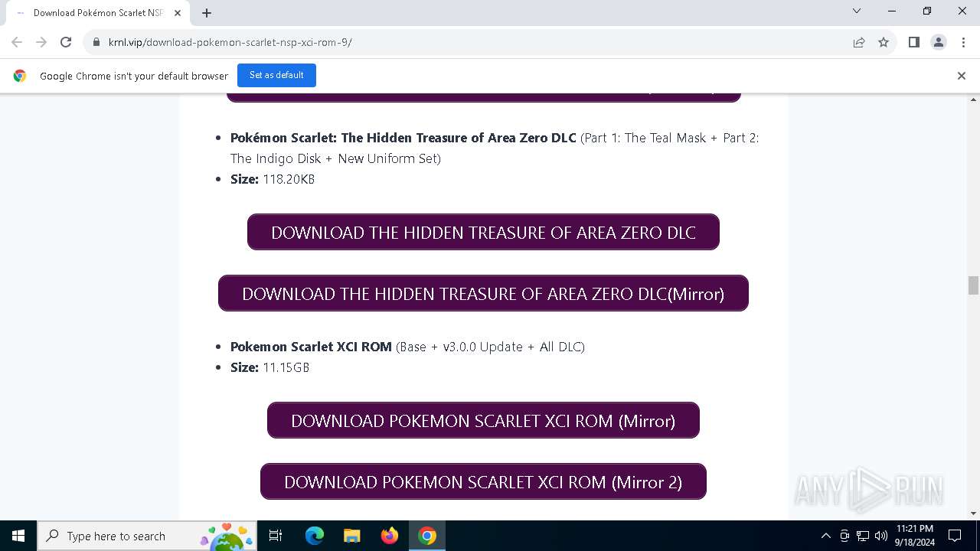Open the volume tray icon

(881, 536)
